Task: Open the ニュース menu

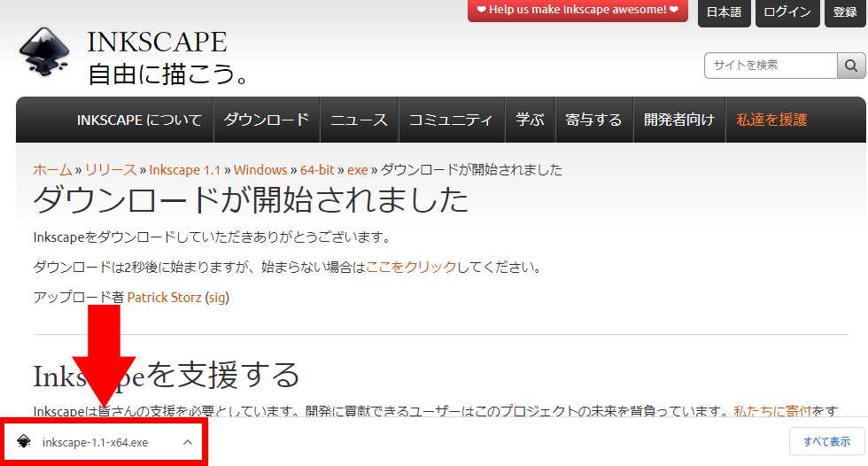Action: (x=359, y=120)
